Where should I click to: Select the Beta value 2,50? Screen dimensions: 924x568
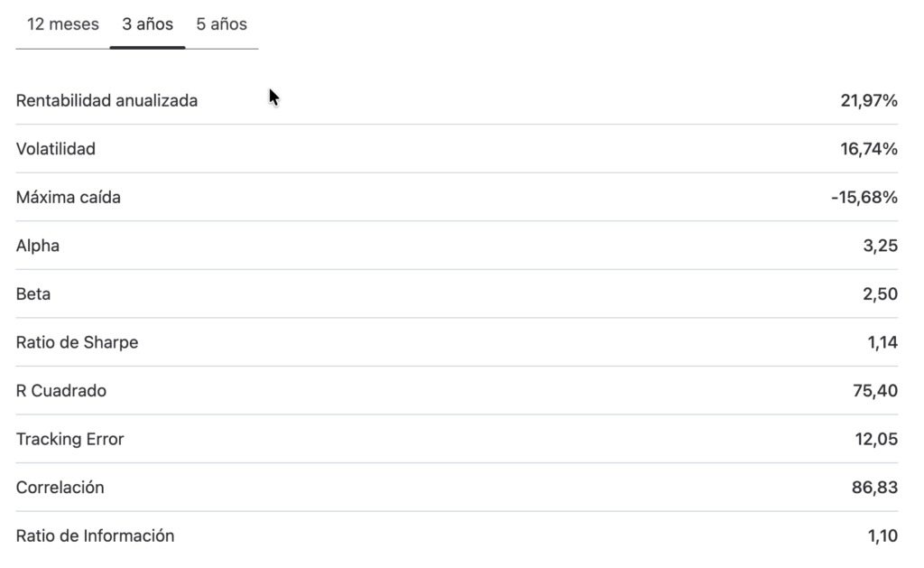(881, 294)
